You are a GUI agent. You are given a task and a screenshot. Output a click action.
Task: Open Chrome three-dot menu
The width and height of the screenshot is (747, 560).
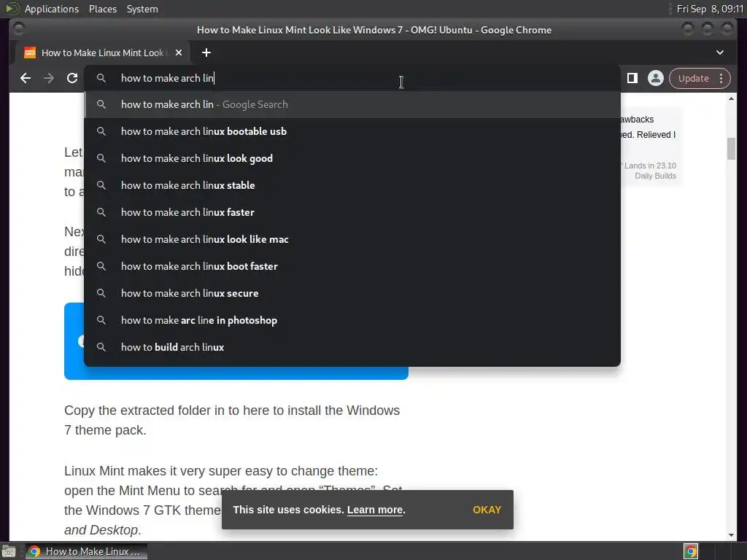coord(721,79)
